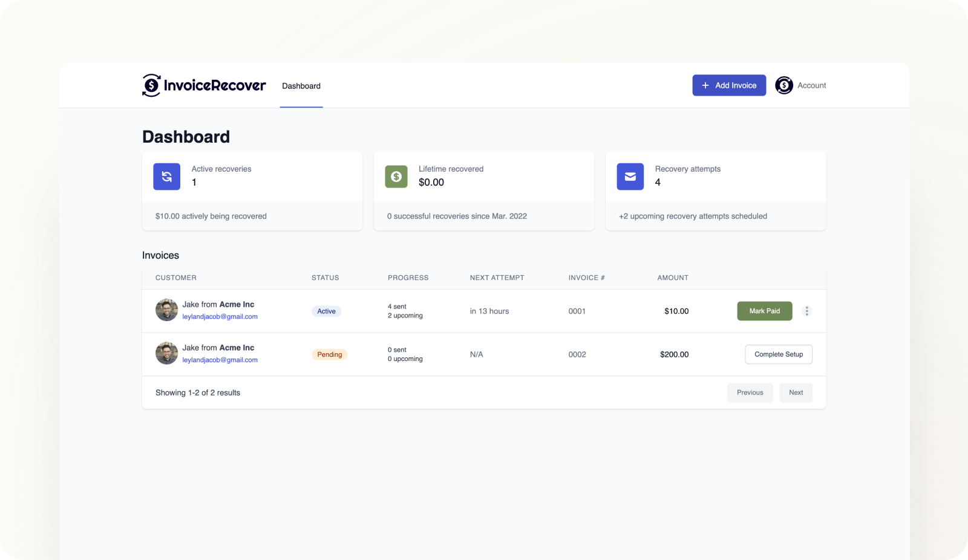The height and width of the screenshot is (560, 968).
Task: Complete setup for invoice 0002
Action: [x=779, y=354]
